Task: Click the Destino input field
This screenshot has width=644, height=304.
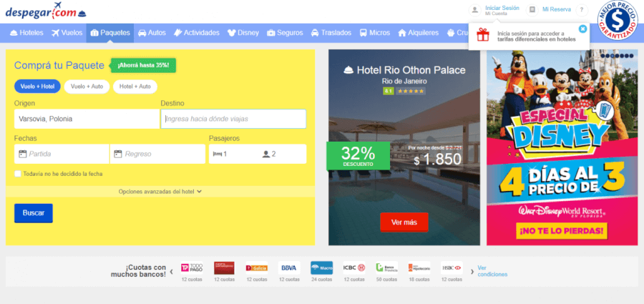Action: [x=233, y=119]
